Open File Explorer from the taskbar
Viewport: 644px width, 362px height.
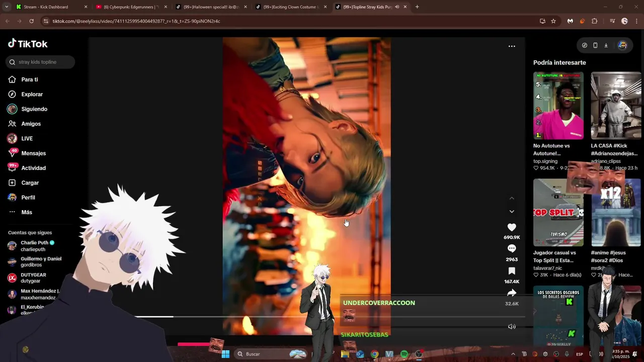pos(345,354)
